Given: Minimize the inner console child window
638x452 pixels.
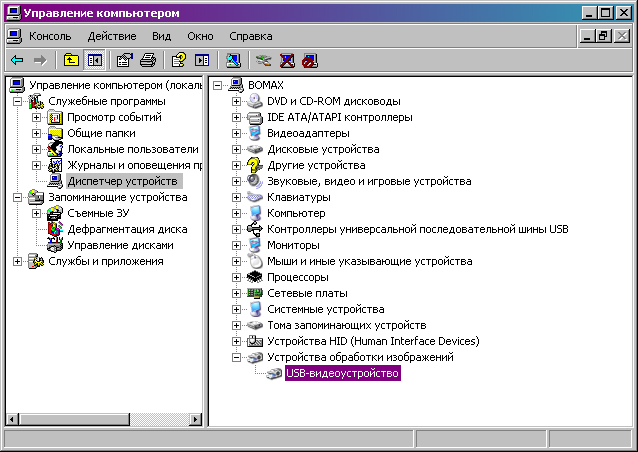Looking at the screenshot, I should coord(587,36).
